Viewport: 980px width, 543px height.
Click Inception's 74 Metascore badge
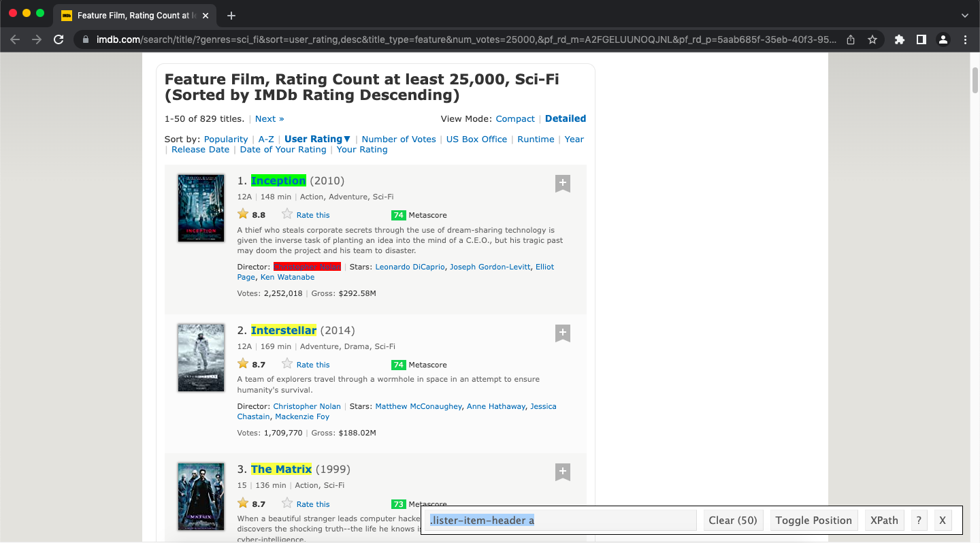pos(399,215)
